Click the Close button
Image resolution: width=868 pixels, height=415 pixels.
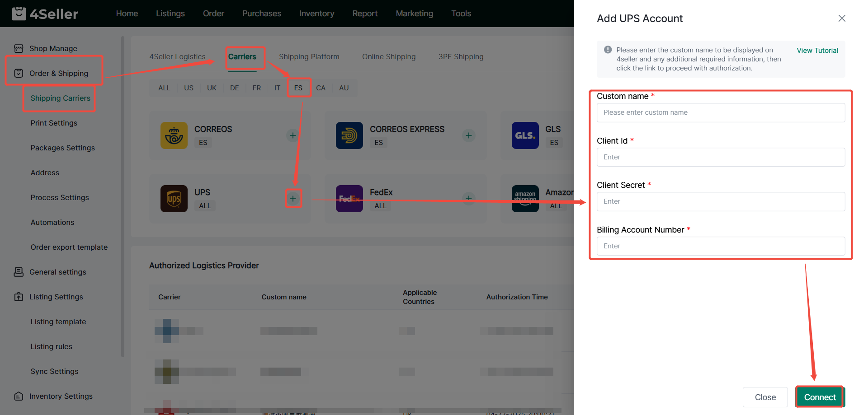(765, 397)
